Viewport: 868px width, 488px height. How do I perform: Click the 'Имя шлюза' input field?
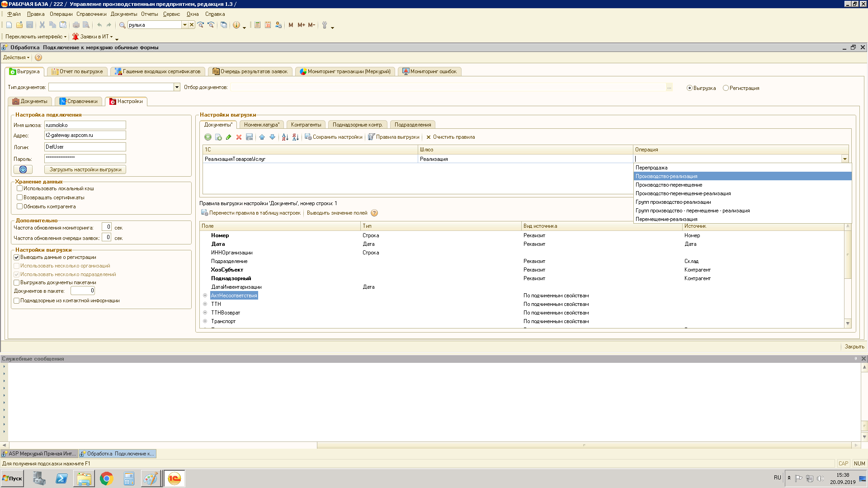[85, 125]
